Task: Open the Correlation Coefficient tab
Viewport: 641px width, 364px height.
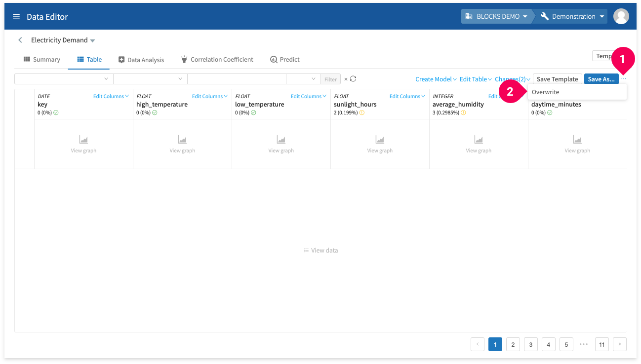Action: 217,59
